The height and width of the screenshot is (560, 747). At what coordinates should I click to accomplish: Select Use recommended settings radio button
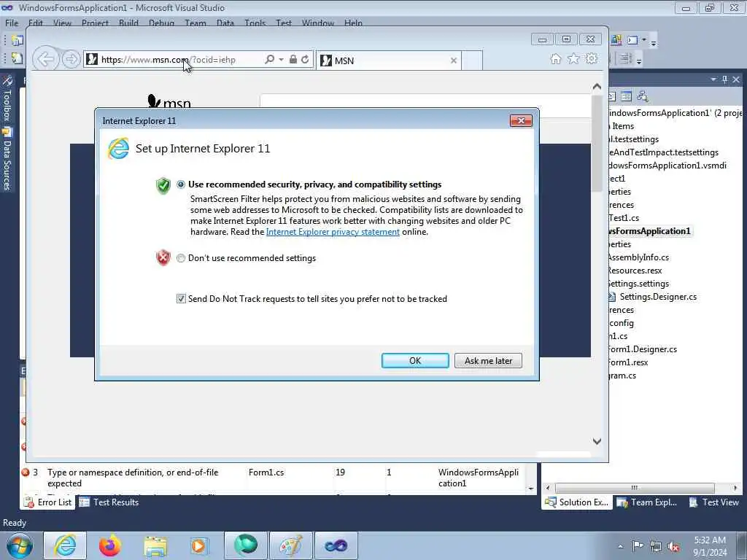181,184
